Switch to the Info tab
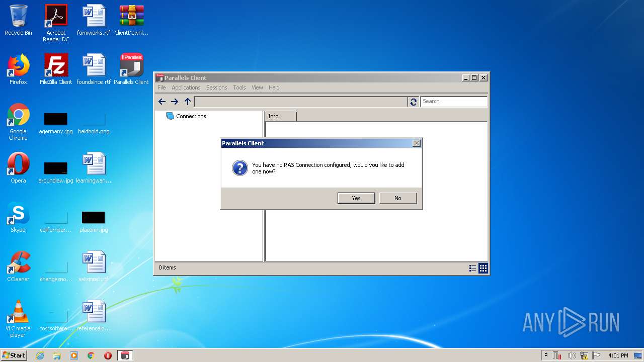Viewport: 644px width, 362px height. pyautogui.click(x=280, y=116)
